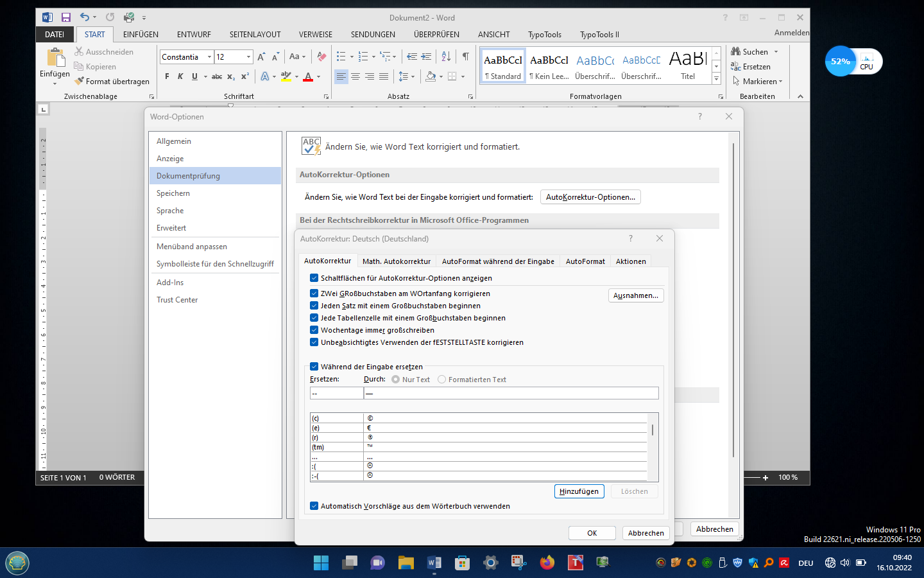Pick the text highlight color swatch
This screenshot has width=924, height=578.
tap(286, 76)
